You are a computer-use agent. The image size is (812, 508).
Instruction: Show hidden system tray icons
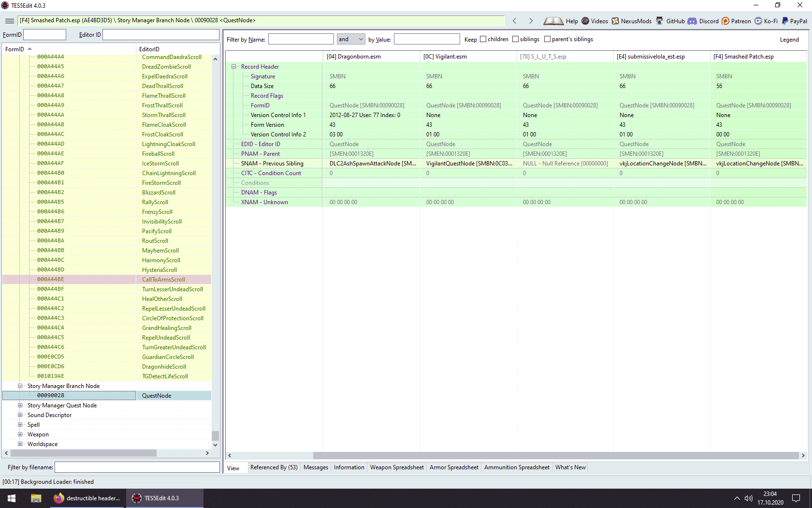(737, 498)
